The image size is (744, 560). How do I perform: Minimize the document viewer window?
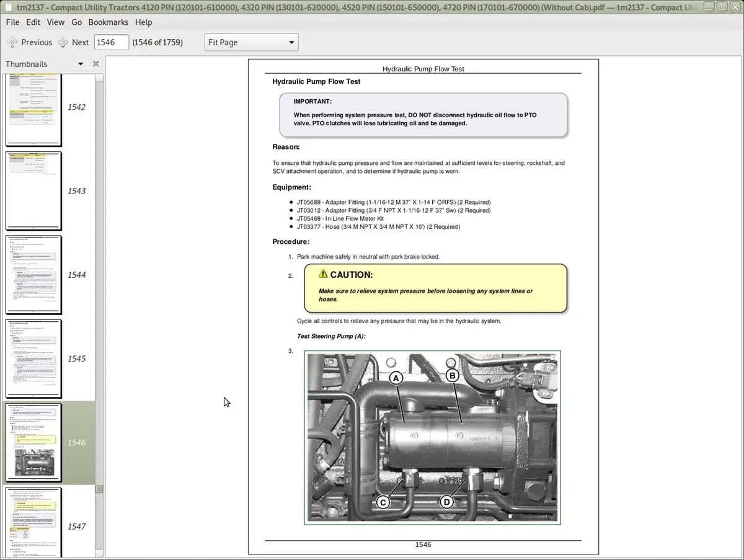[x=709, y=7]
